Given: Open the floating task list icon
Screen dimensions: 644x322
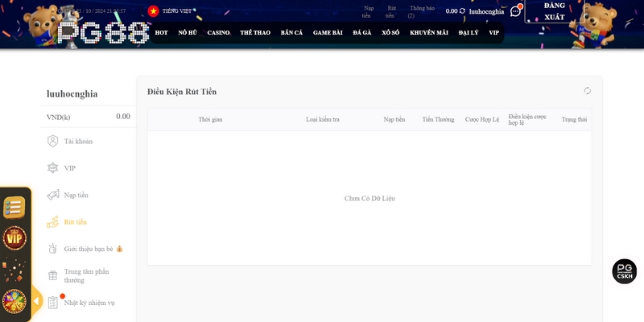Looking at the screenshot, I should coord(14,207).
